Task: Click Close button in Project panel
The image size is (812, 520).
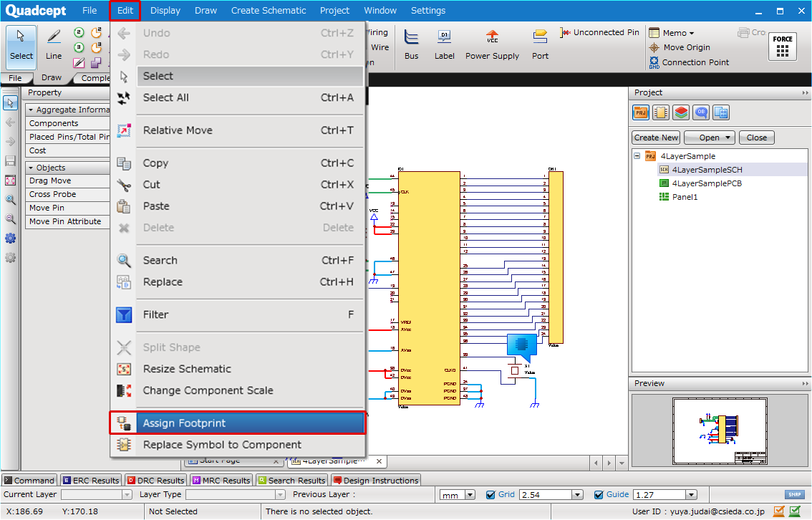Action: click(757, 138)
